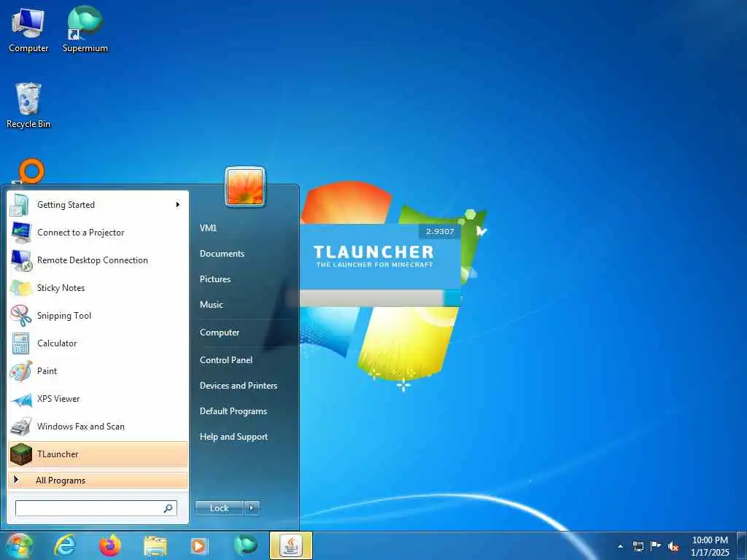The width and height of the screenshot is (747, 560).
Task: Open Control Panel from the Start menu
Action: [226, 360]
